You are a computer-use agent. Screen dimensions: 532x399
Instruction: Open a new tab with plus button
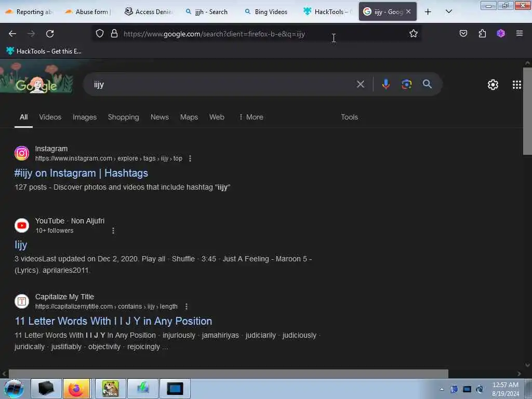pyautogui.click(x=428, y=12)
